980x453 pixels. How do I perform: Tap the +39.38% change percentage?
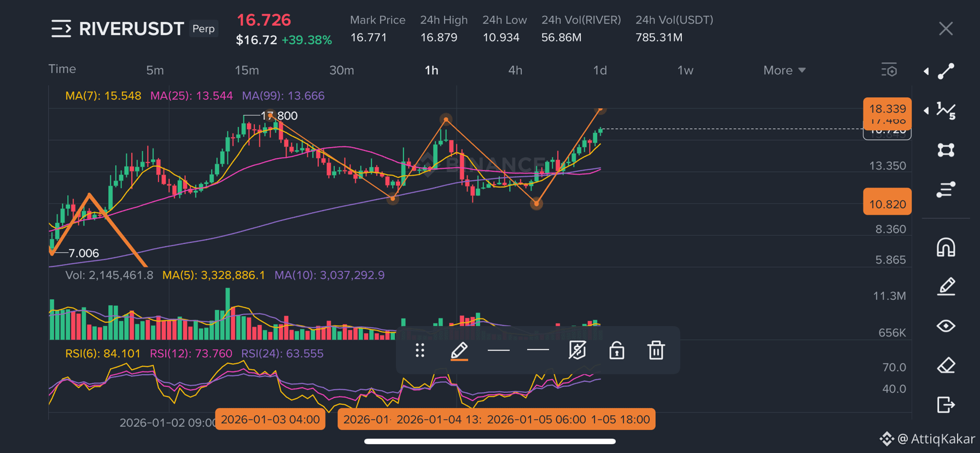pyautogui.click(x=307, y=40)
